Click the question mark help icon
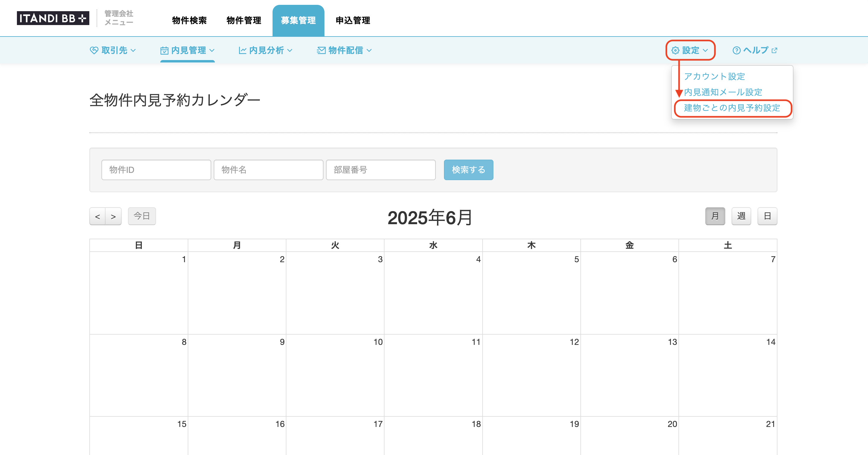 click(x=736, y=50)
